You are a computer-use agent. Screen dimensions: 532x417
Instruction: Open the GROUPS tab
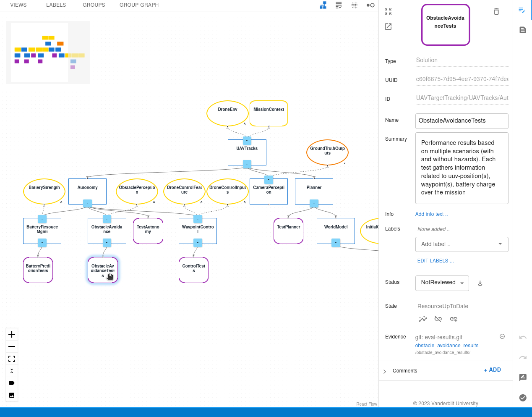[94, 5]
